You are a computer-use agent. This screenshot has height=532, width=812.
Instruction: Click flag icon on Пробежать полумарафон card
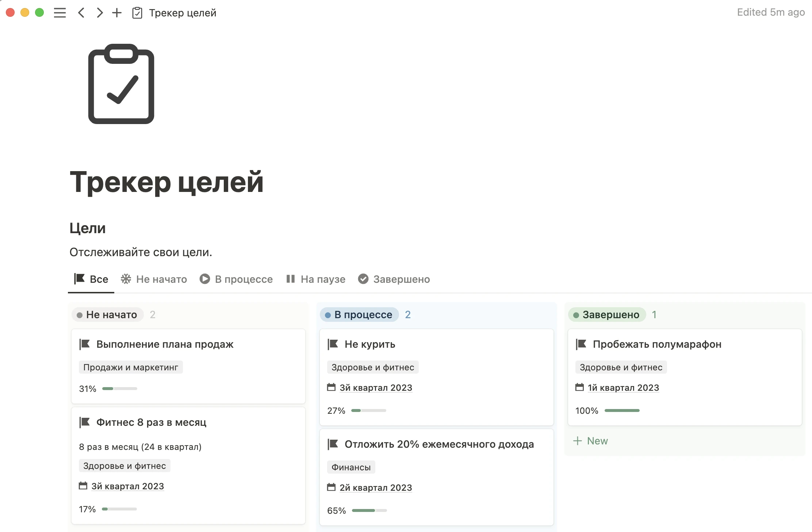(581, 344)
